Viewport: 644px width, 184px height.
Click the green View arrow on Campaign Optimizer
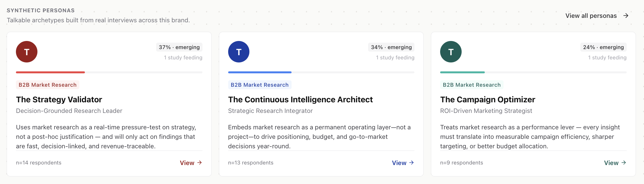624,163
